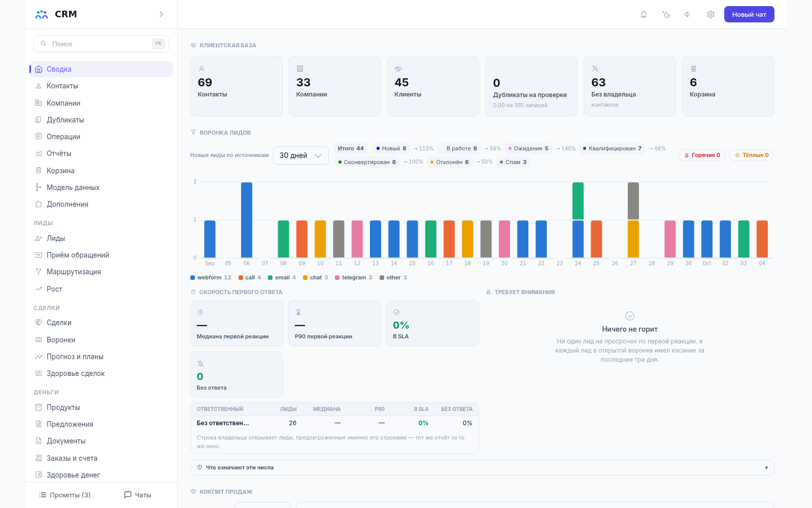Image resolution: width=812 pixels, height=508 pixels.
Task: Start a new chat with Новый чат
Action: 749,14
